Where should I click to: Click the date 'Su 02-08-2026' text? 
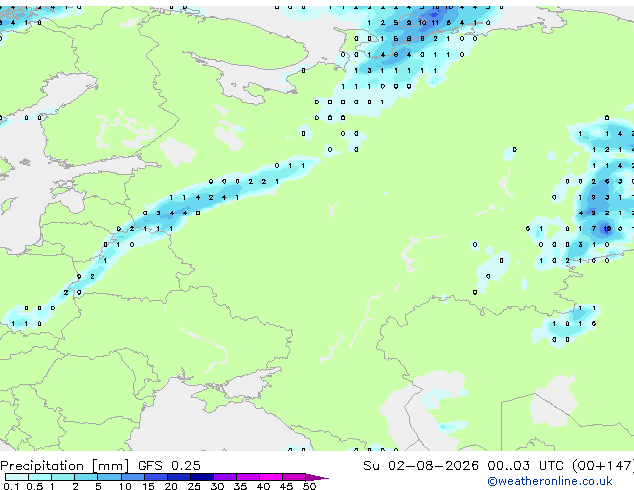[421, 466]
